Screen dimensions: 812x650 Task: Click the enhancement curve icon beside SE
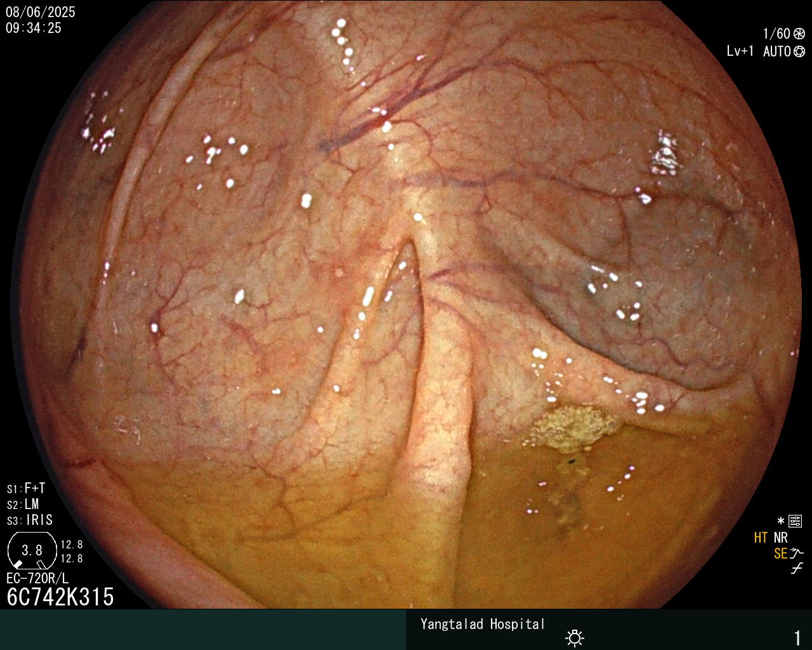point(797,554)
